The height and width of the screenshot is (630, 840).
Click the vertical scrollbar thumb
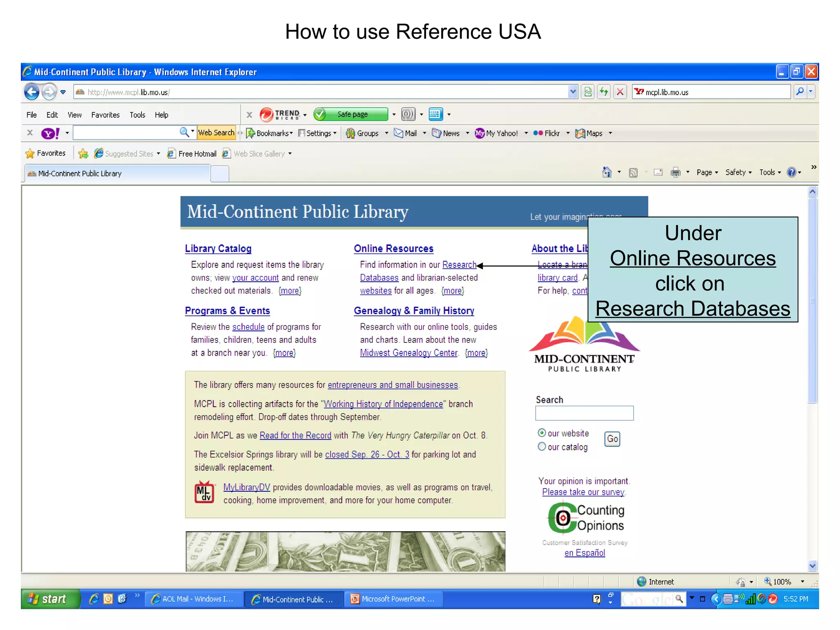(813, 301)
